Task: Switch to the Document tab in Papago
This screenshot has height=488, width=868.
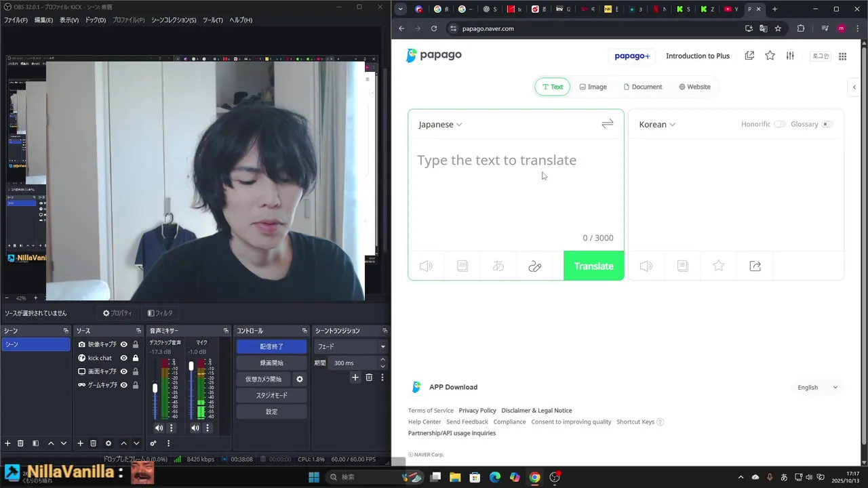Action: click(643, 87)
